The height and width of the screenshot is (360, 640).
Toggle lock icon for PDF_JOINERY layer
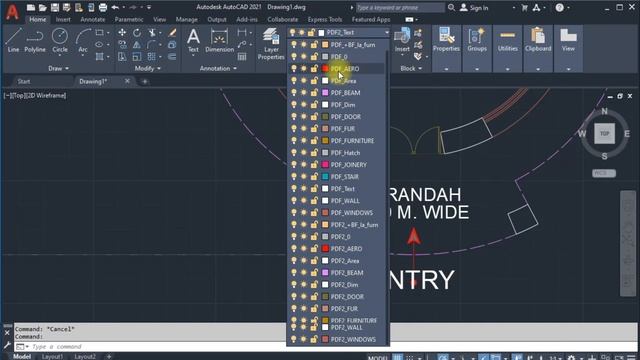point(314,164)
